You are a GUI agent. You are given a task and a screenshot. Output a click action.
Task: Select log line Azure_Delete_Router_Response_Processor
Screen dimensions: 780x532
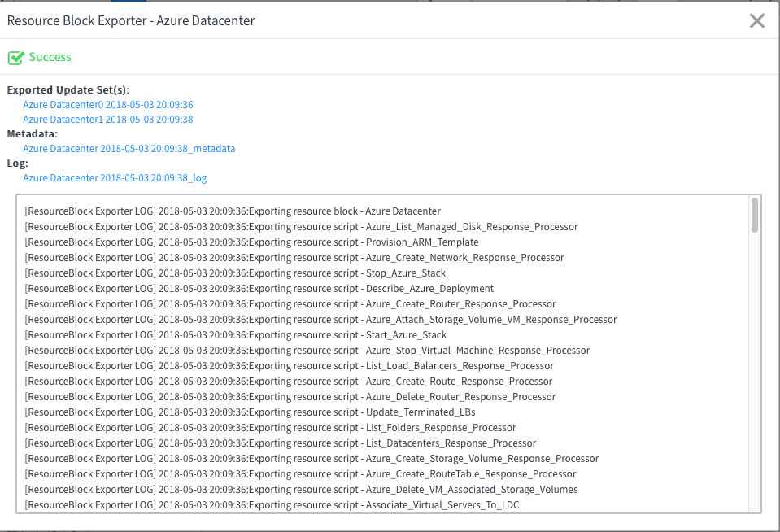click(x=290, y=397)
